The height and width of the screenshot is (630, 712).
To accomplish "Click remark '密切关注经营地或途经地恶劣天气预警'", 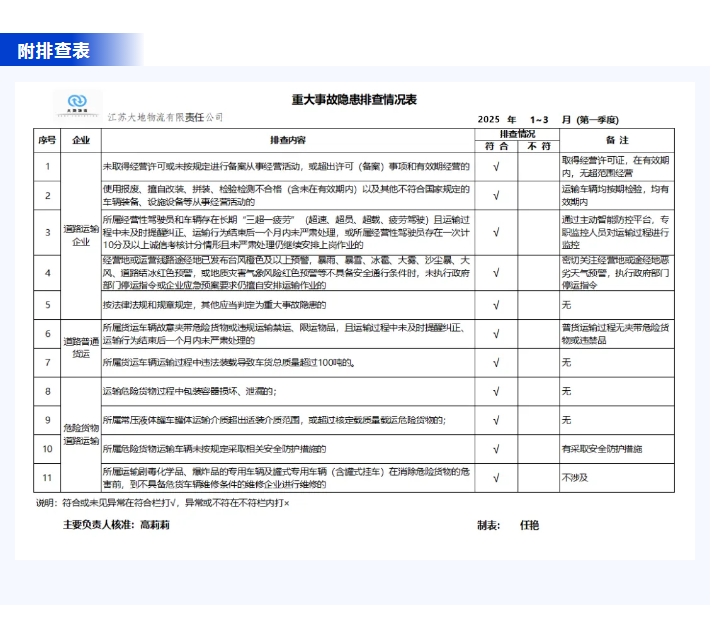I will (x=615, y=273).
